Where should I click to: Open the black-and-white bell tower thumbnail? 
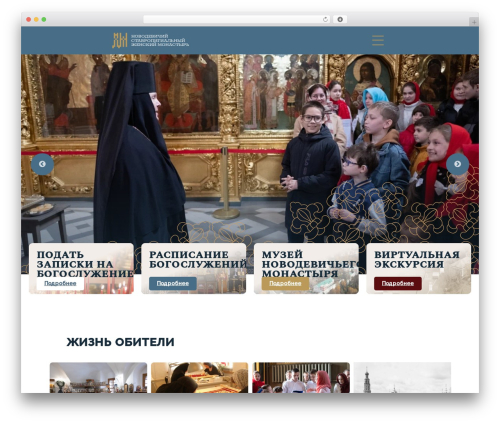402,378
